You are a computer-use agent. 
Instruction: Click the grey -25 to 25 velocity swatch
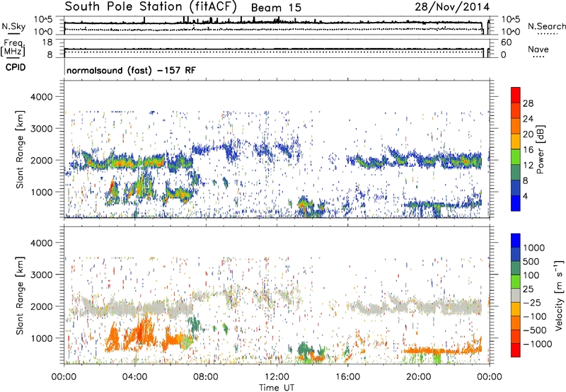[516, 295]
